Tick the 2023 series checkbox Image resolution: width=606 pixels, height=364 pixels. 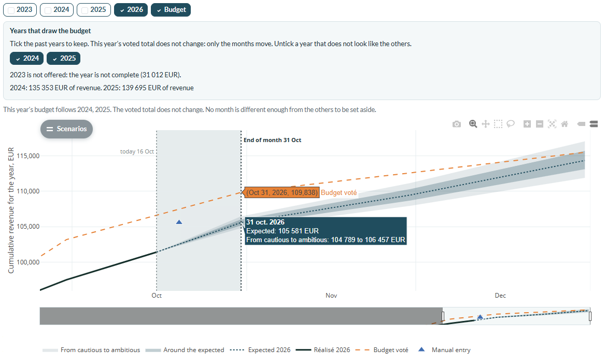click(20, 10)
